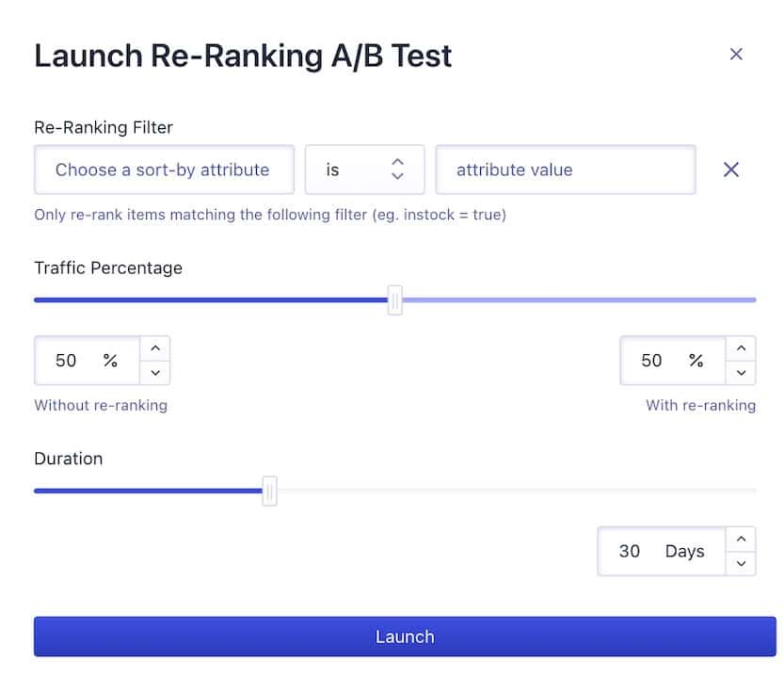Increase the 'With re-ranking' percentage
784x678 pixels.
point(742,347)
